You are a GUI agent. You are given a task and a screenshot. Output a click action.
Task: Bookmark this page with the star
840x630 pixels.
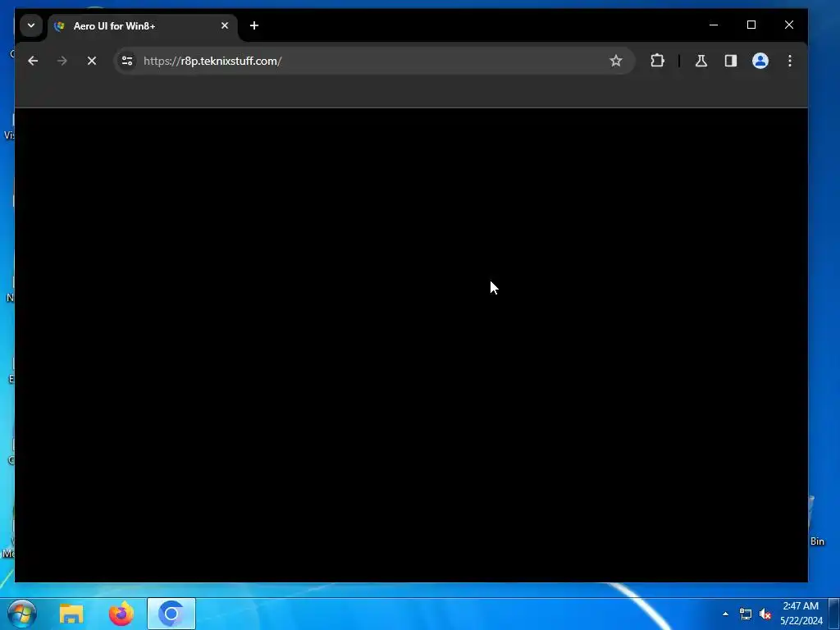pos(615,61)
